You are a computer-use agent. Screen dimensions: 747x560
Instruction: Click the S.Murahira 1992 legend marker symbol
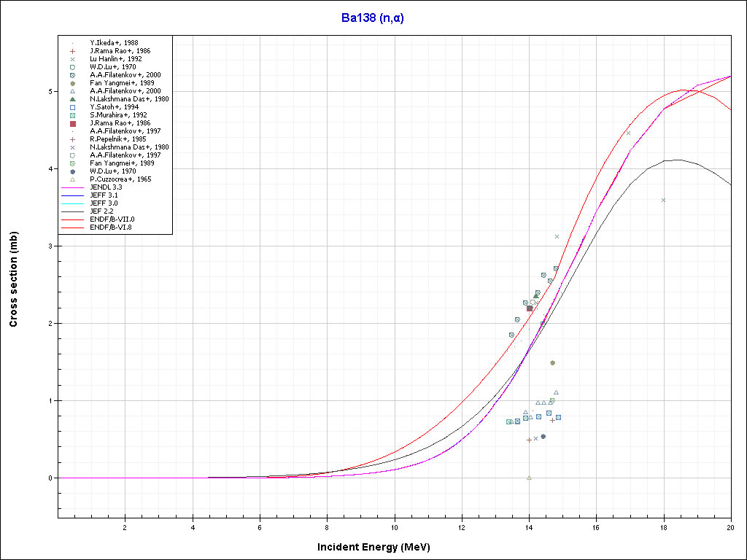click(72, 115)
